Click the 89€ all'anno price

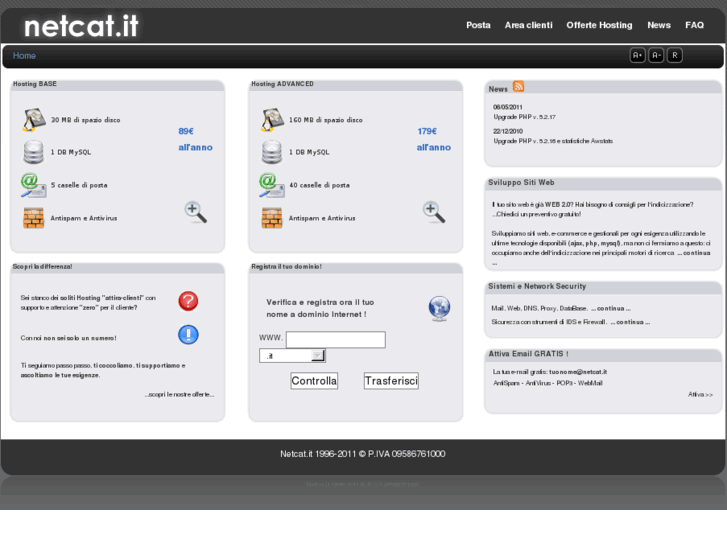(x=195, y=139)
